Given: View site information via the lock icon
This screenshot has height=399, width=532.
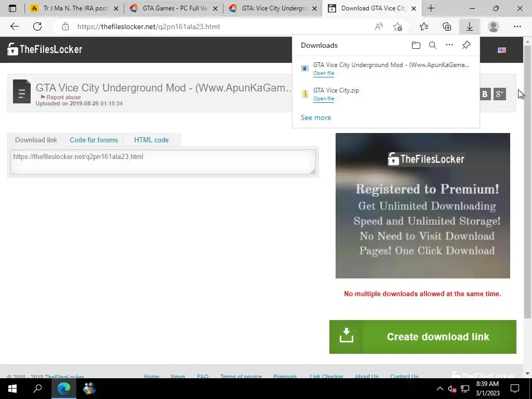Looking at the screenshot, I should pyautogui.click(x=65, y=26).
